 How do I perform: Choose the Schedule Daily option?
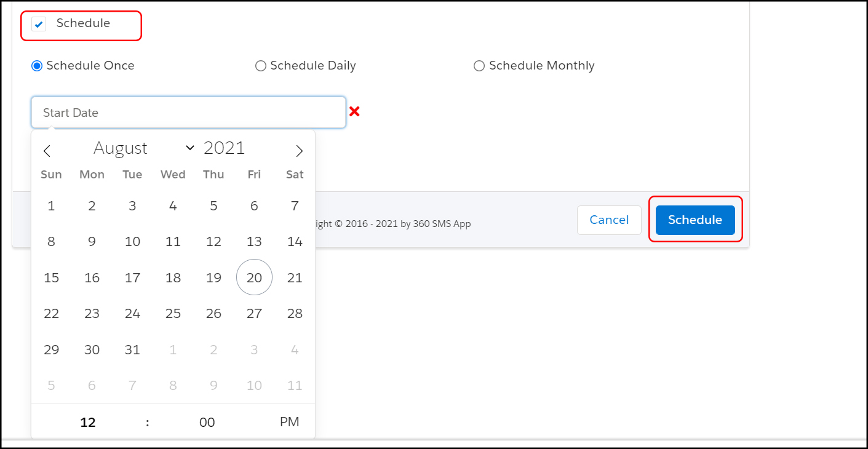(260, 66)
